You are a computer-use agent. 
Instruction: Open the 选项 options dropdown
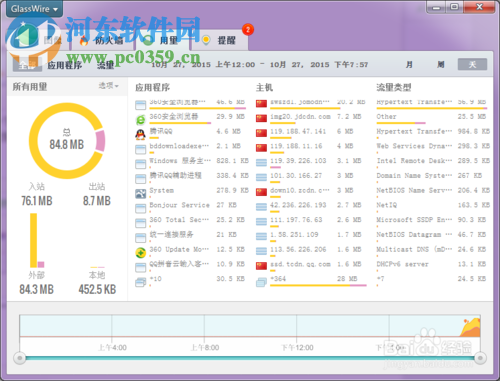pos(109,86)
